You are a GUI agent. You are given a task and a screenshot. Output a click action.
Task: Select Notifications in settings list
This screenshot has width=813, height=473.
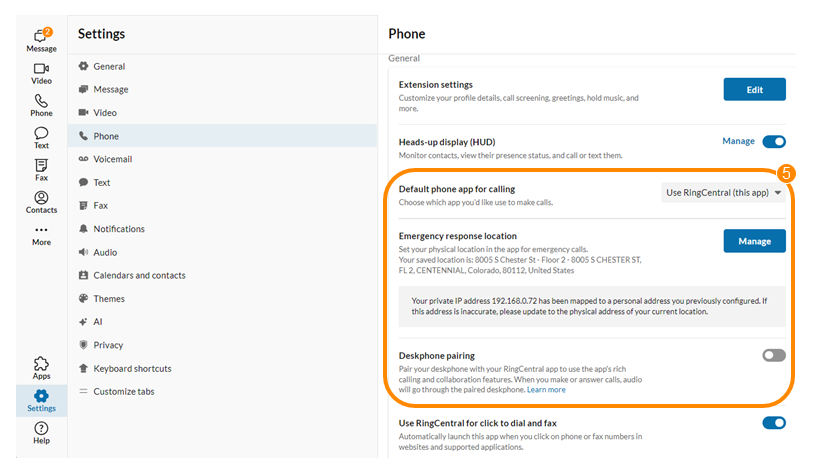pos(118,229)
